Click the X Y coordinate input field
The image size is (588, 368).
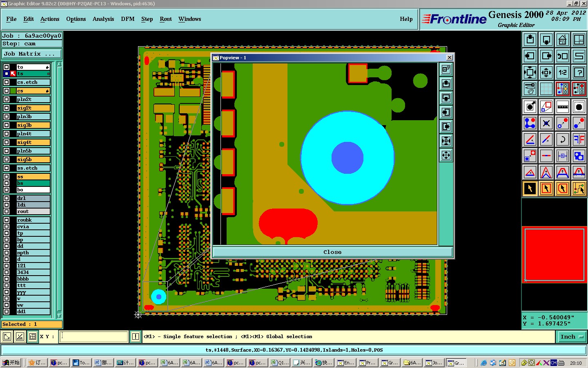click(x=94, y=337)
